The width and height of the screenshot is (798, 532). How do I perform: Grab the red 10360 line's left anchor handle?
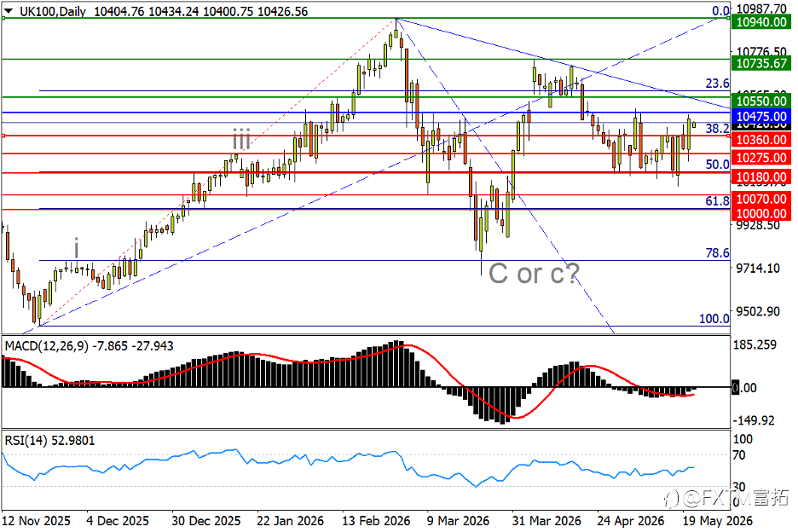[3, 136]
